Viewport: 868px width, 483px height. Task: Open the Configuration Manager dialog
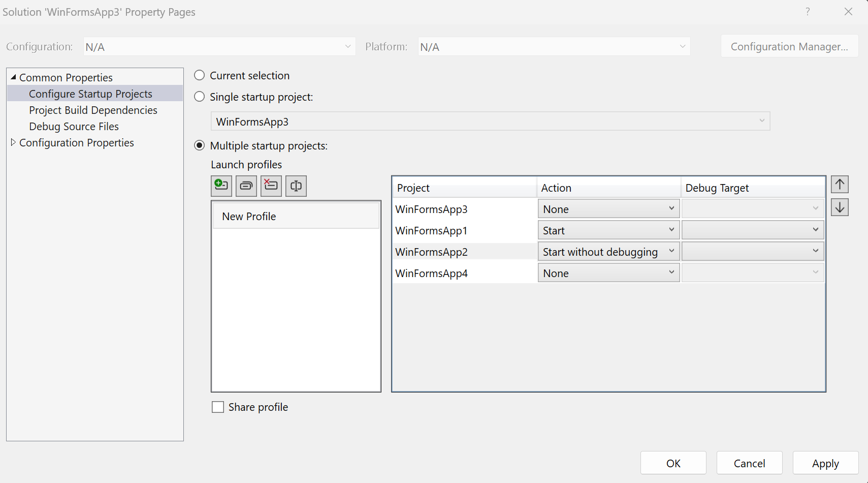[789, 46]
